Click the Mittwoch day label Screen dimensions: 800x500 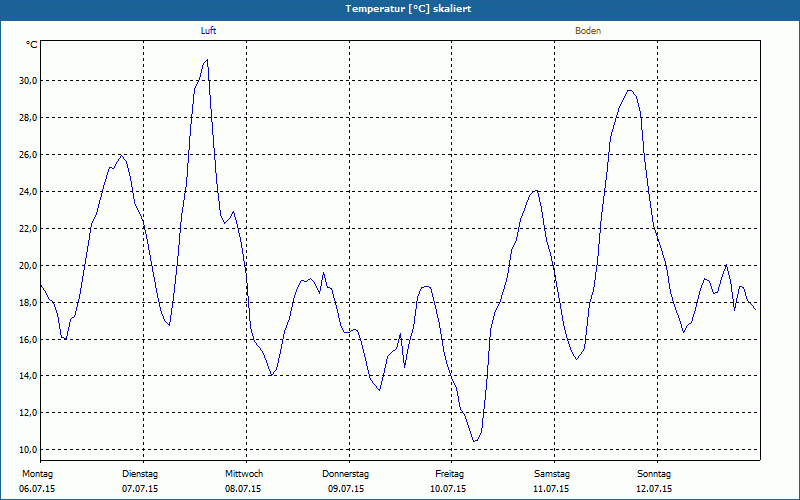[244, 474]
